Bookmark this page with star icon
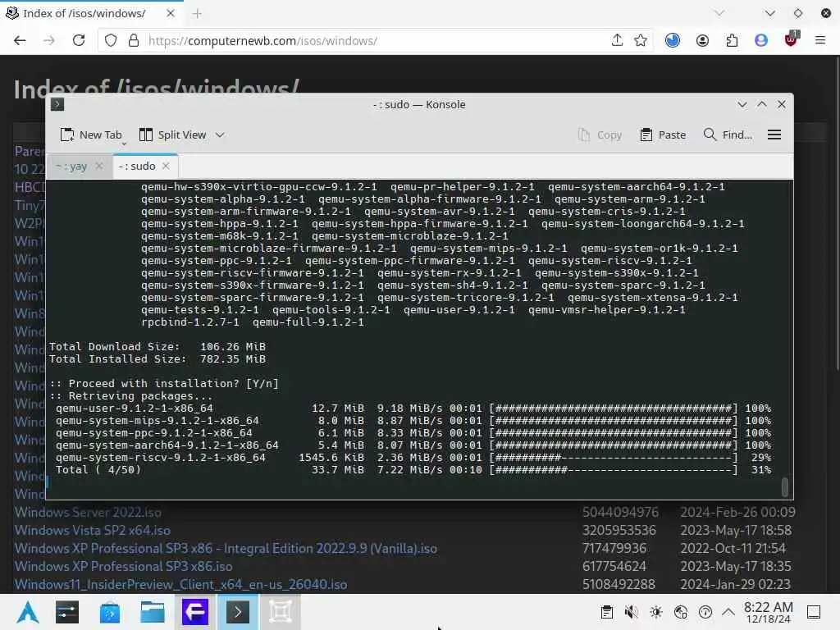This screenshot has height=630, width=840. 641,41
